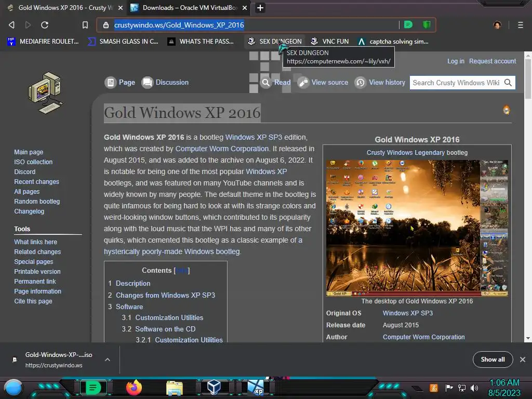The width and height of the screenshot is (532, 399).
Task: Open captcha solving sim... bookmark
Action: coord(394,42)
